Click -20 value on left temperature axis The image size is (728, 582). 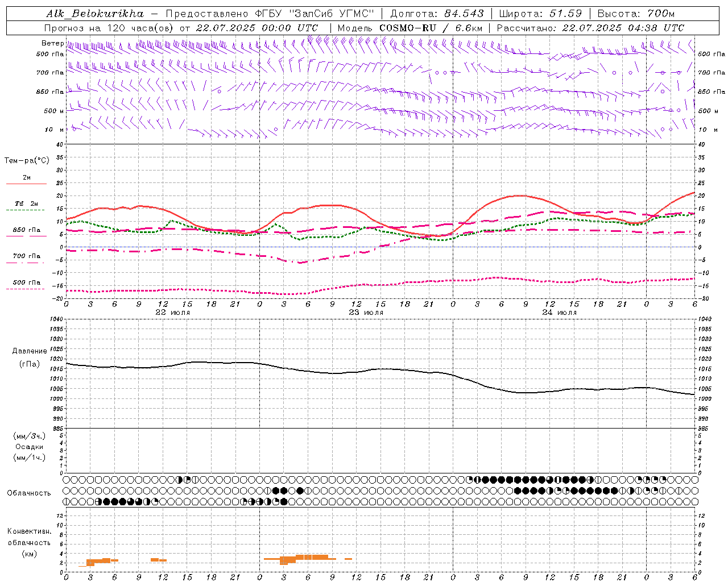point(59,298)
